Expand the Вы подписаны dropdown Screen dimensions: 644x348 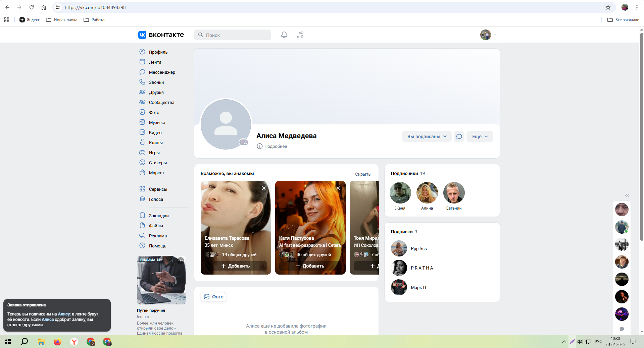(427, 136)
